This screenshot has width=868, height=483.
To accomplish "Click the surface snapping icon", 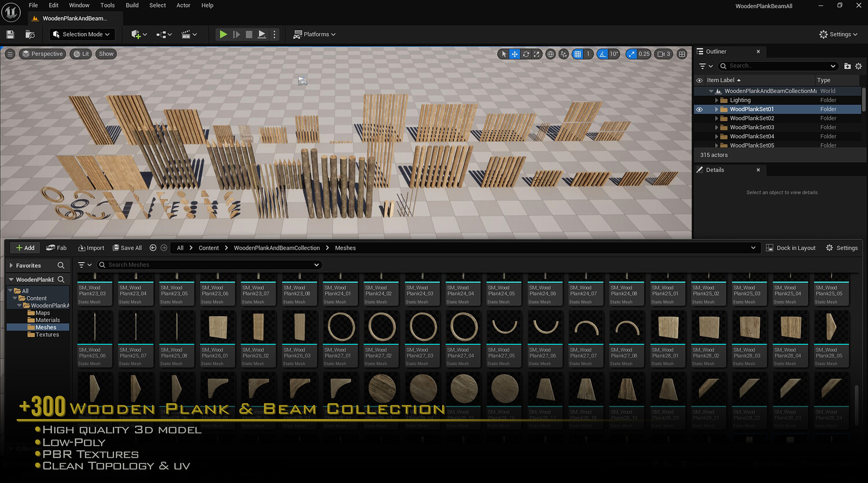I will [564, 54].
